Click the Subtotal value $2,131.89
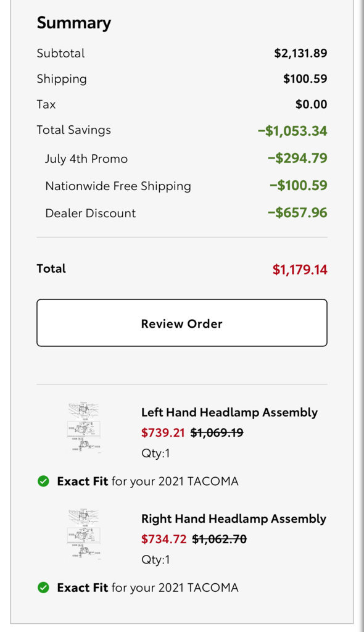Viewport: 364px width, 632px height. 300,53
